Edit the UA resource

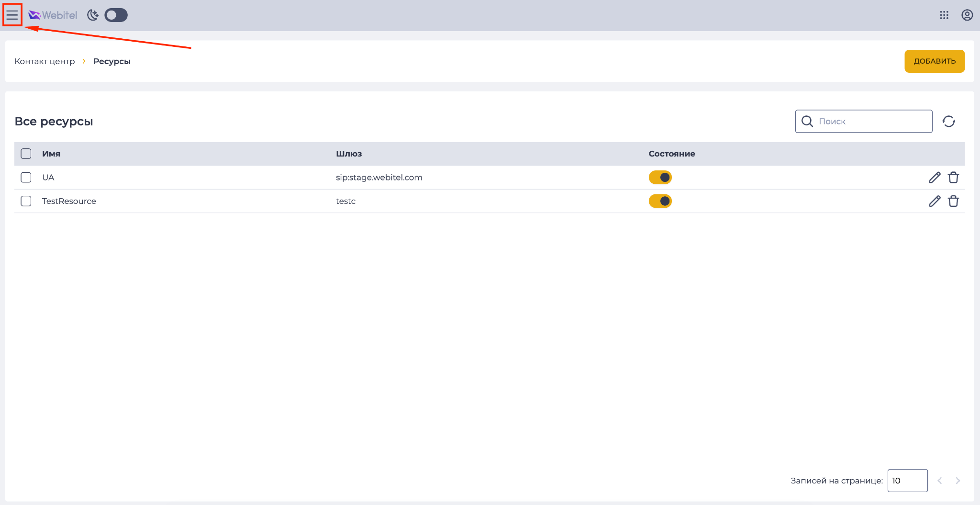[x=935, y=178]
